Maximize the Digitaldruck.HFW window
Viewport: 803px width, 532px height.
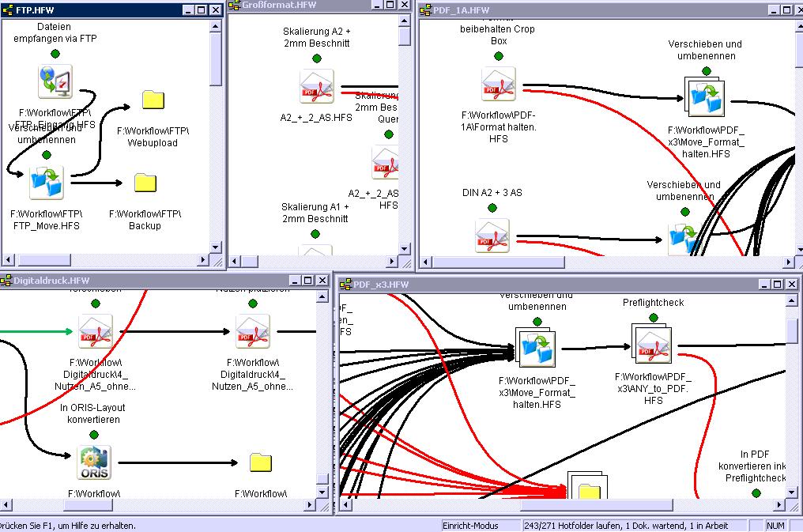click(307, 280)
